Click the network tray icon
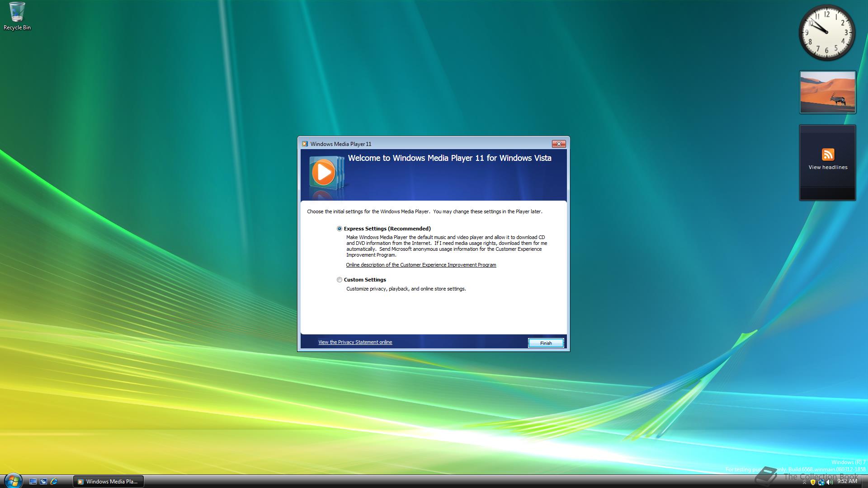This screenshot has height=488, width=868. click(821, 482)
